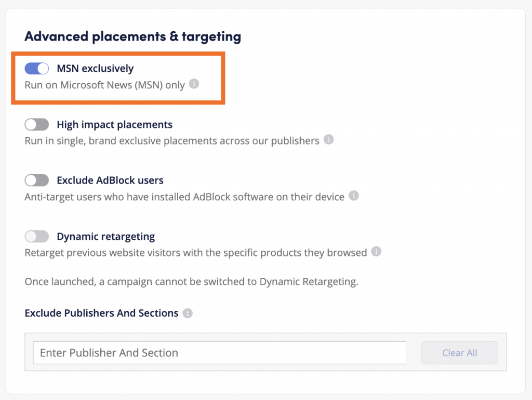
Task: Click the Once launched campaign notice text
Action: [x=191, y=282]
